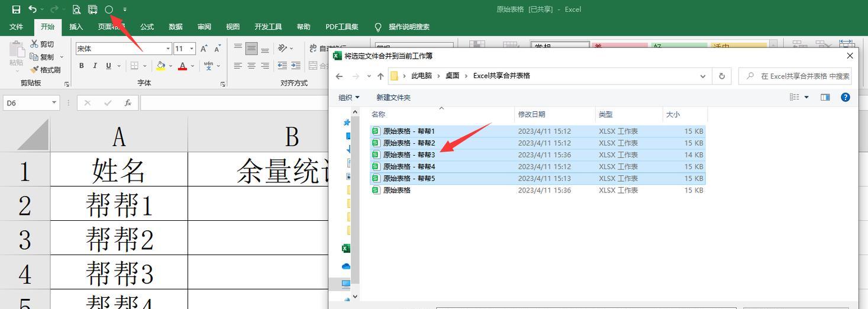Increase indent
868x309 pixels.
(x=296, y=66)
